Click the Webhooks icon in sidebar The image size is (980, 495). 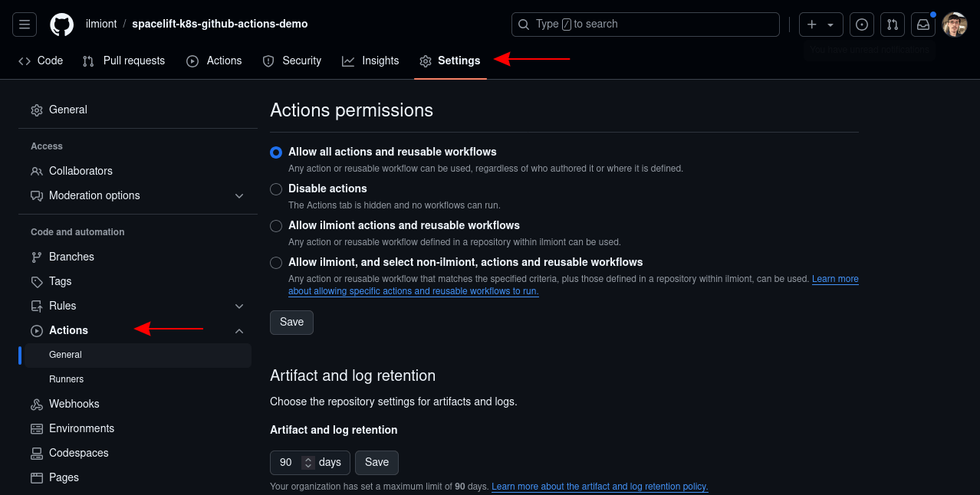pos(37,404)
